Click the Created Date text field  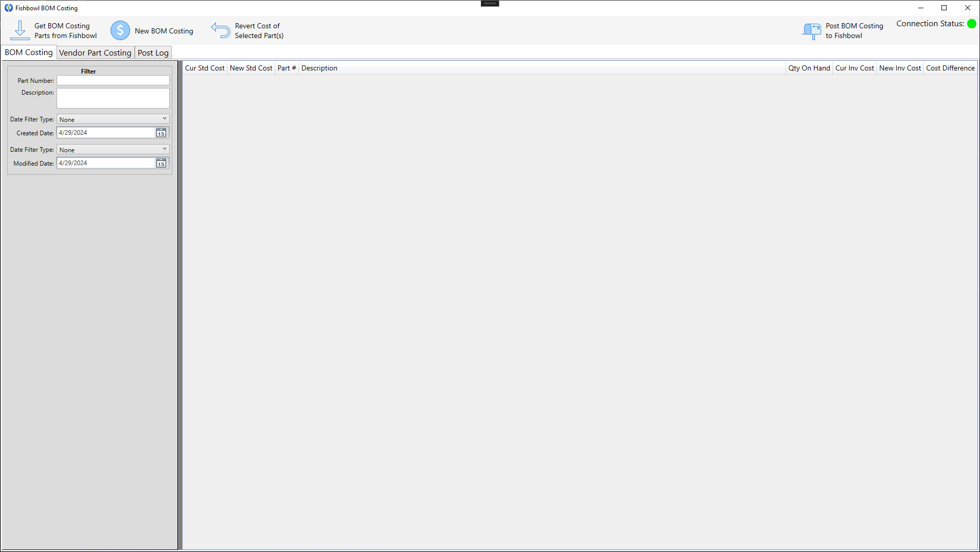tap(105, 133)
